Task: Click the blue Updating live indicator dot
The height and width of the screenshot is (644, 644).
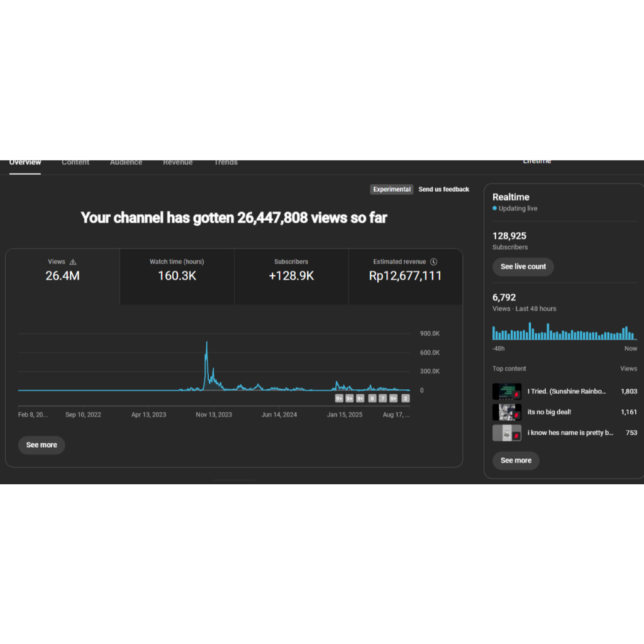Action: (x=494, y=208)
